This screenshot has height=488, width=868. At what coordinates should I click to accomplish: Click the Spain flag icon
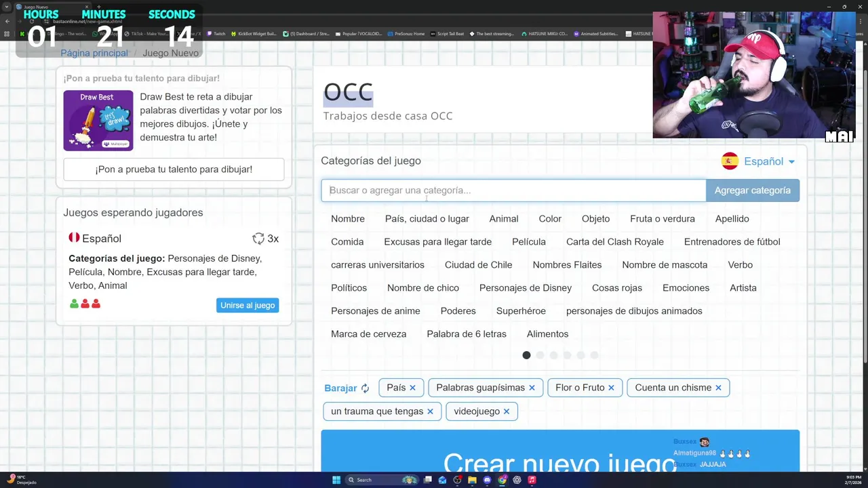coord(730,161)
